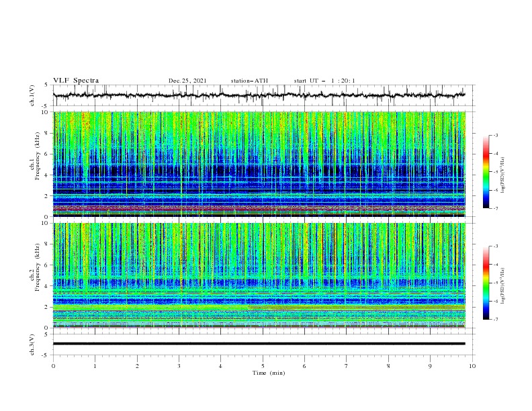Screen dimensions: 532x411
Task: Click time axis tick label "9"
Action: (430, 366)
